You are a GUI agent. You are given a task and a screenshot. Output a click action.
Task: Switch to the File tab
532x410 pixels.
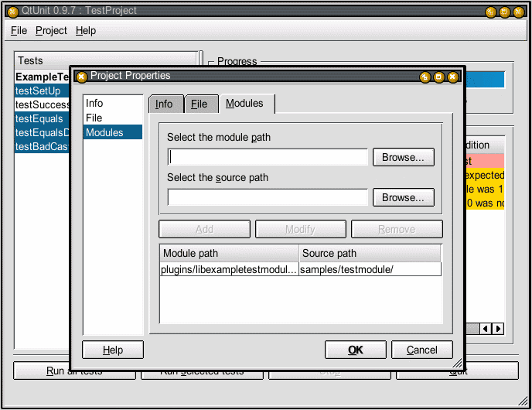[x=202, y=104]
